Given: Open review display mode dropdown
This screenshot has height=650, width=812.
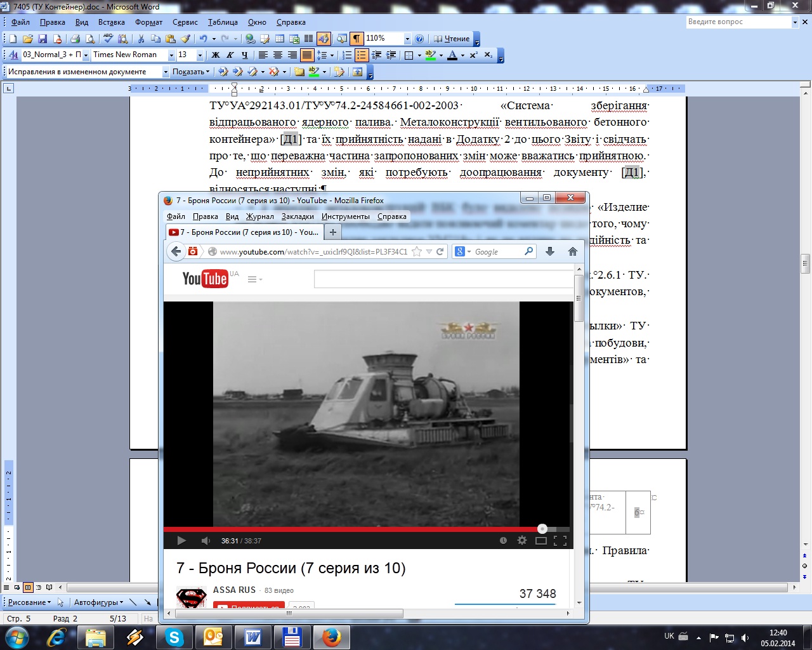Looking at the screenshot, I should (166, 72).
